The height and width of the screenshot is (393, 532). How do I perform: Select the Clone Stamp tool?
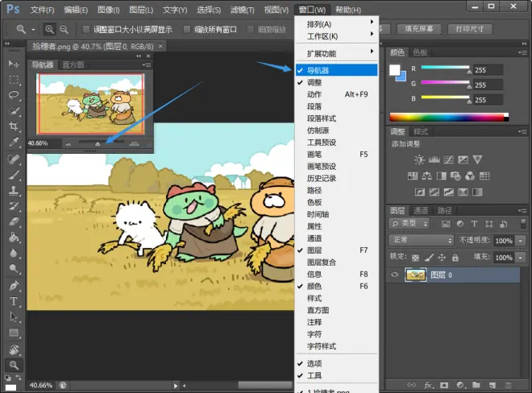(14, 191)
